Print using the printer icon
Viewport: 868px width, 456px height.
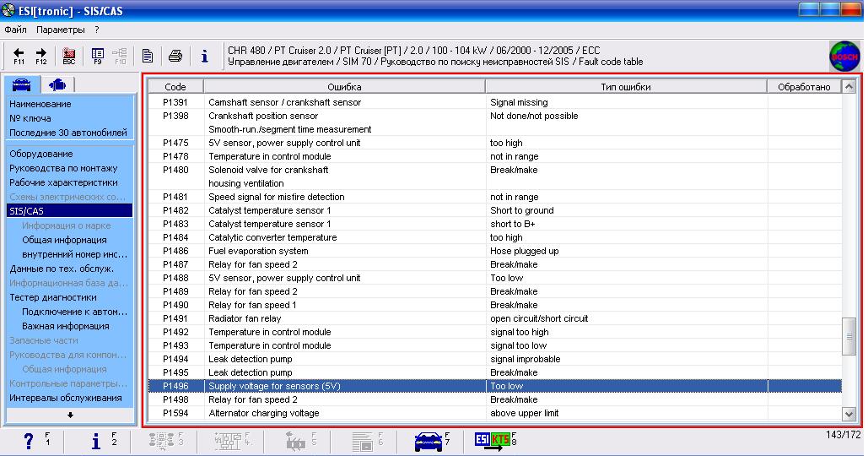coord(175,56)
